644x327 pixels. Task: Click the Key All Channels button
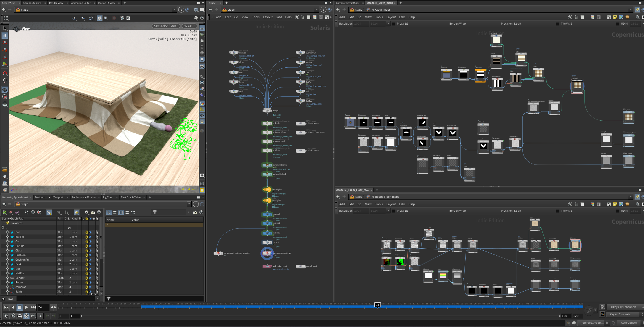click(x=620, y=314)
